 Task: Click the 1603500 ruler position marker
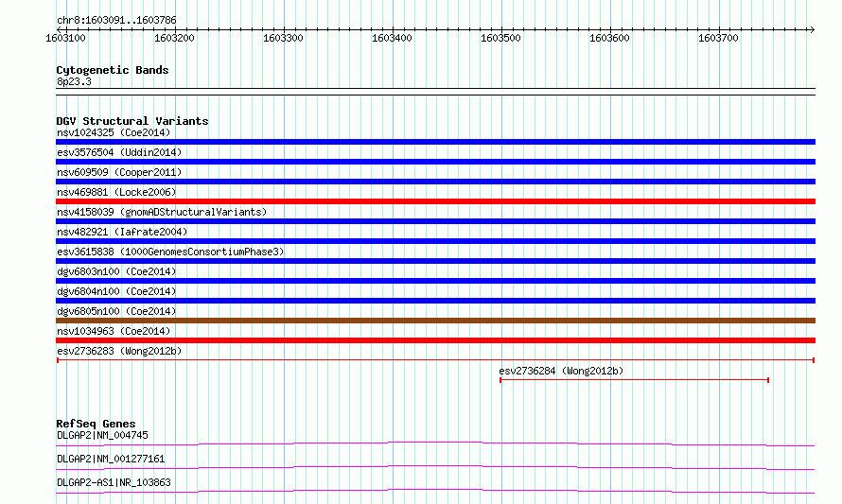500,38
